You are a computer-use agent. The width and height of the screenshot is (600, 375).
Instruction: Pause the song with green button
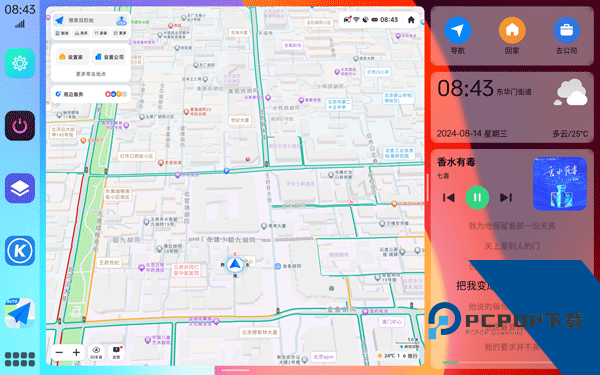[x=477, y=197]
